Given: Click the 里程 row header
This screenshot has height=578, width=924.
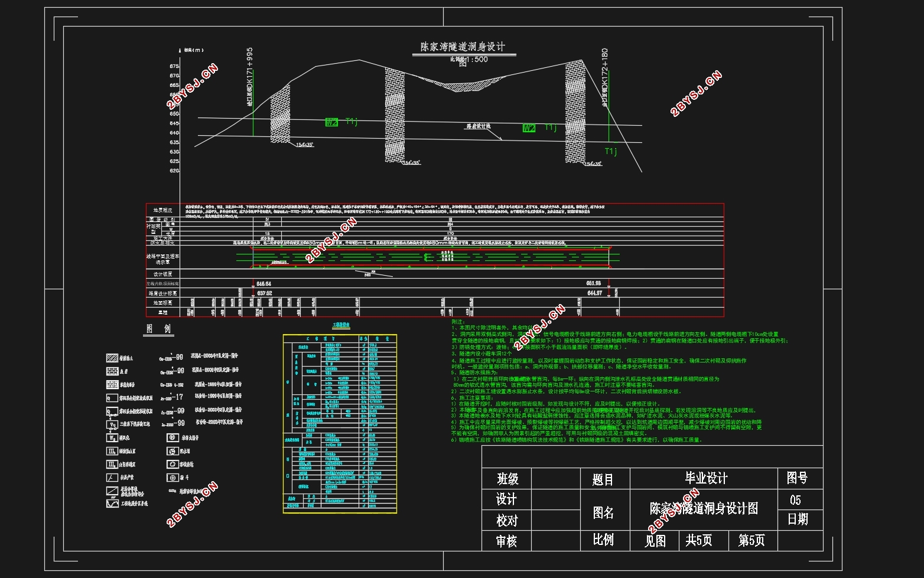Looking at the screenshot, I should (162, 312).
